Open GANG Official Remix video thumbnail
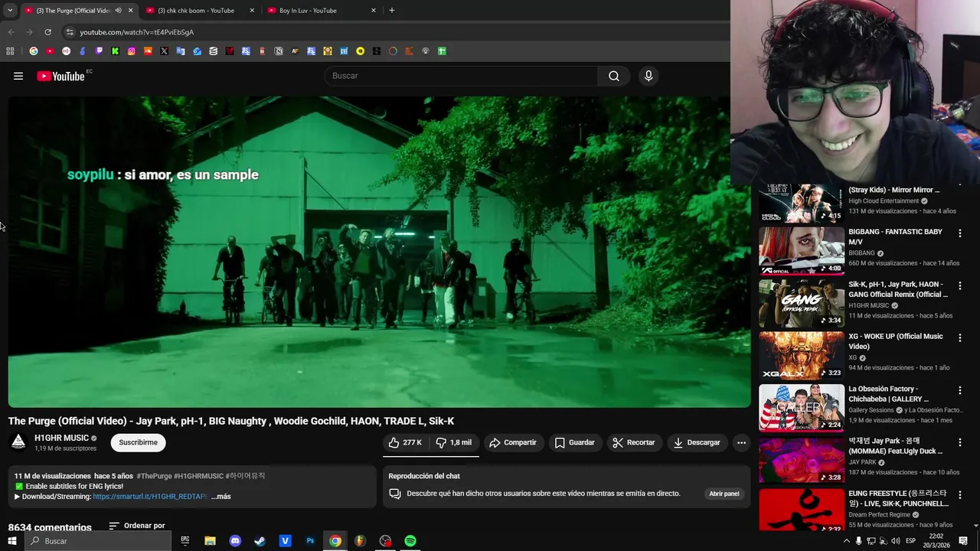This screenshot has height=551, width=980. (x=801, y=303)
